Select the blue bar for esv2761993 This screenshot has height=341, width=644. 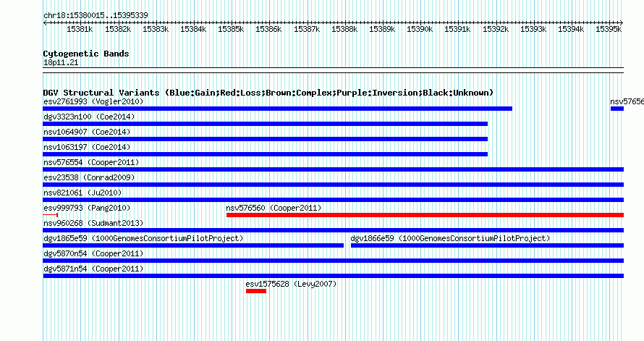click(x=278, y=109)
